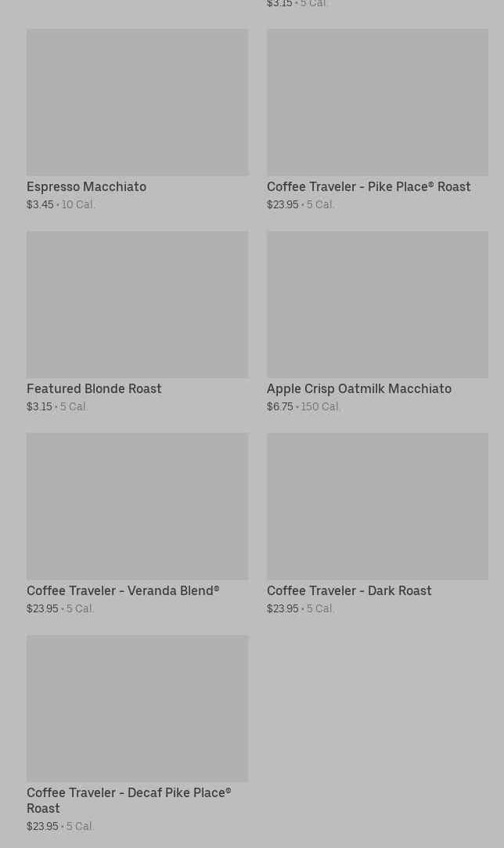Click the $23.95 price under Dark Roast

coord(283,609)
